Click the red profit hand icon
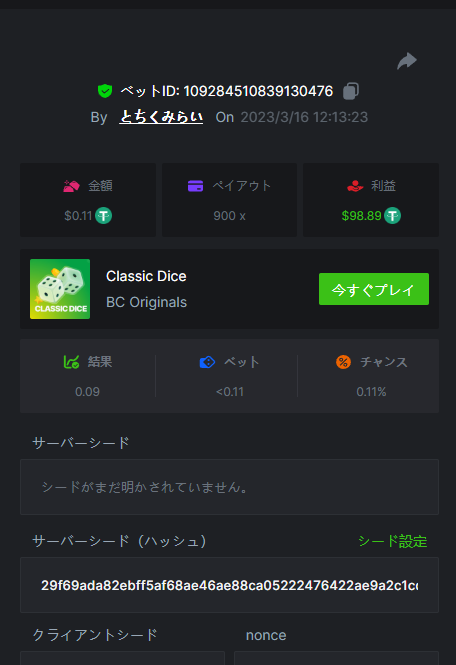Viewport: 456px width, 665px height. pos(355,186)
